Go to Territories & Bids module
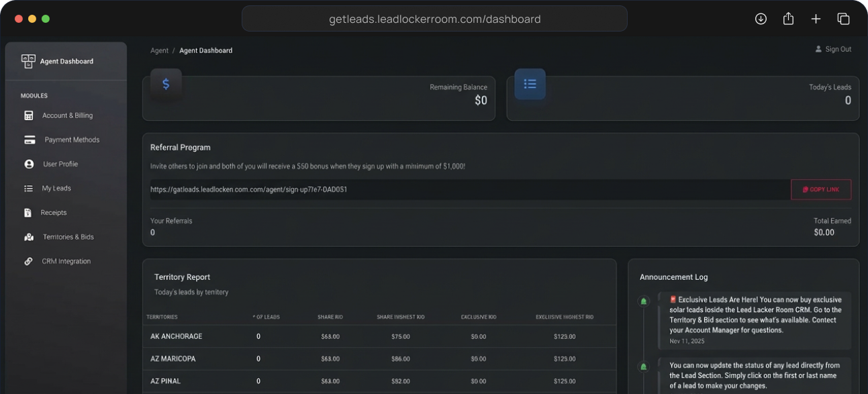 pyautogui.click(x=68, y=237)
